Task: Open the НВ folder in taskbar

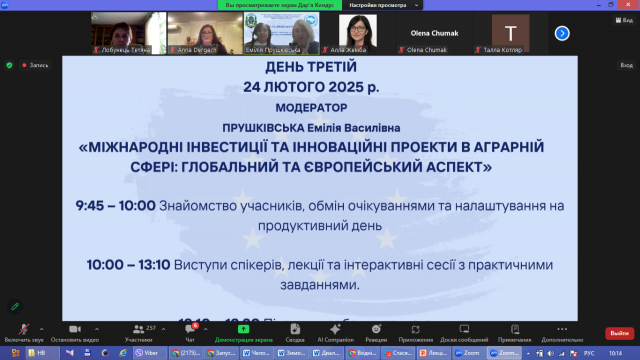Action: 42,353
